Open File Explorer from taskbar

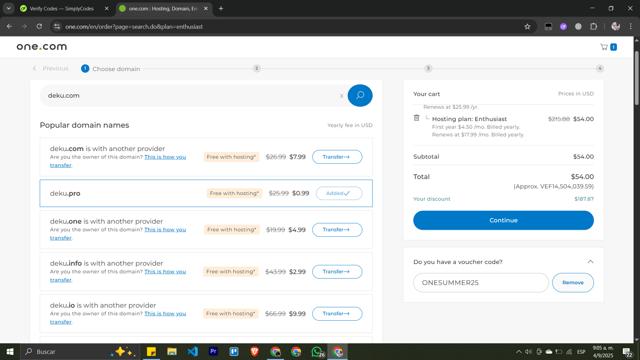tap(172, 351)
